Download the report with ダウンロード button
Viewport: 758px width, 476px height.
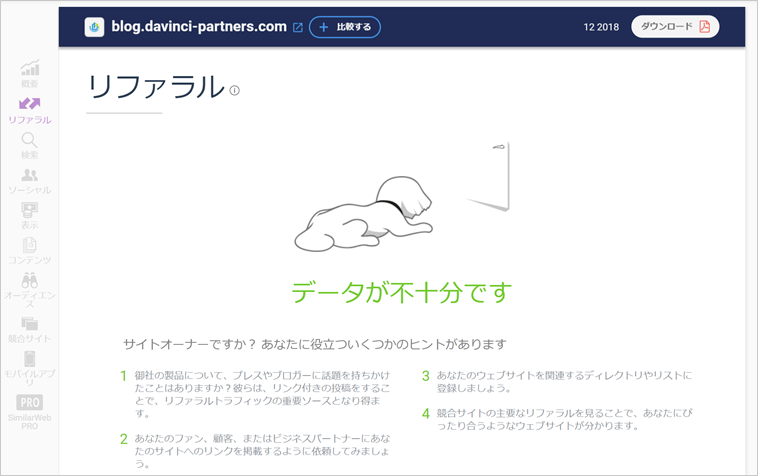coord(675,27)
